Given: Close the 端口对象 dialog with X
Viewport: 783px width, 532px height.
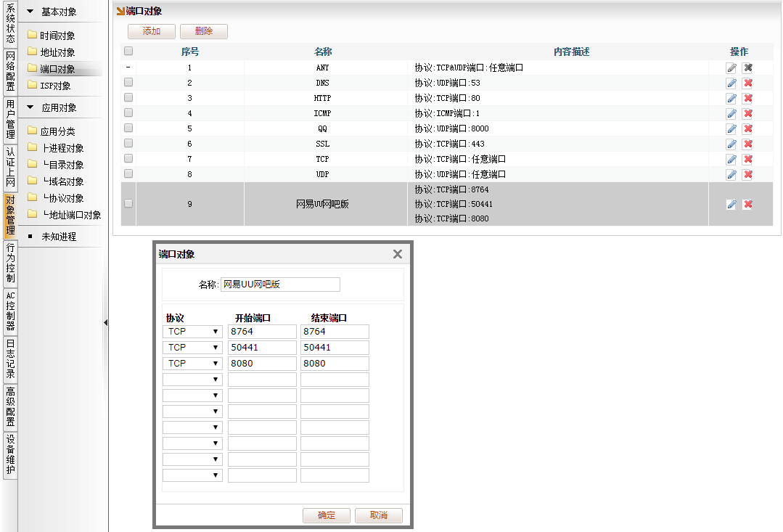Looking at the screenshot, I should click(397, 254).
